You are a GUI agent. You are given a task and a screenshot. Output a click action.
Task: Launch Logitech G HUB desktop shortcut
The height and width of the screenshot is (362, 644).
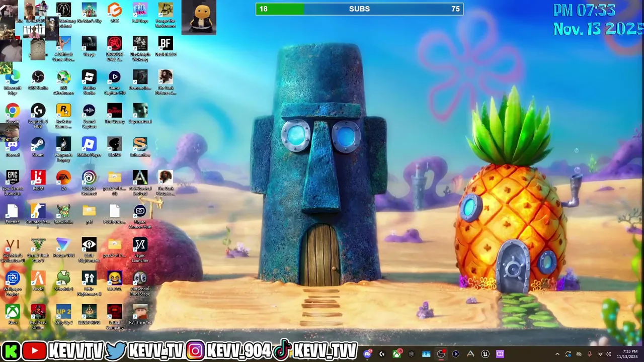[38, 116]
